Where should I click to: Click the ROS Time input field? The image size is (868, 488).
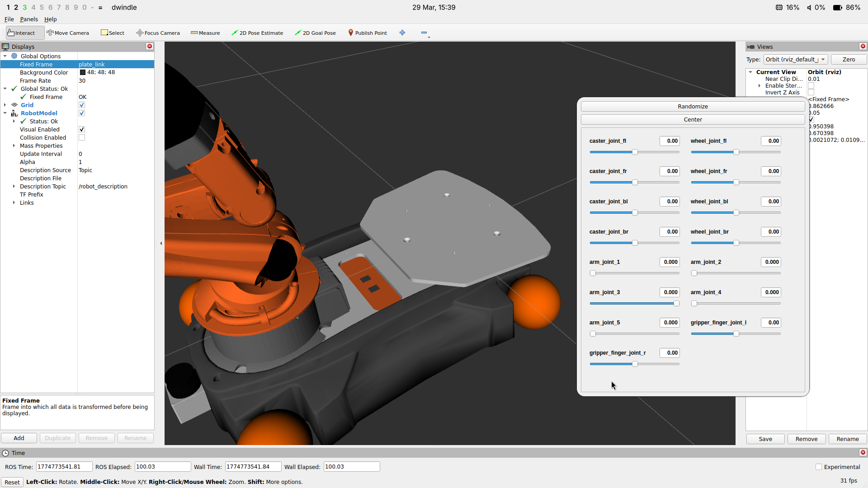64,467
